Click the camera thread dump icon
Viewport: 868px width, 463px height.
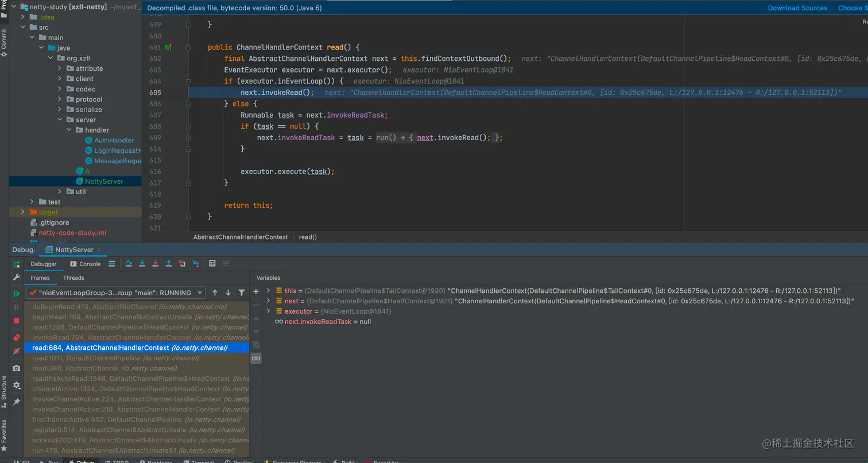coord(17,368)
